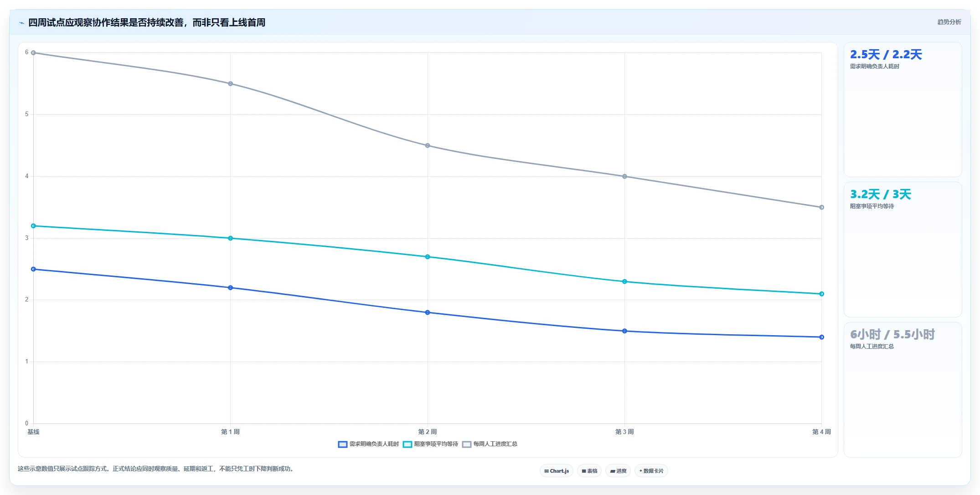Select cyan line data point at 第 2 周

428,257
